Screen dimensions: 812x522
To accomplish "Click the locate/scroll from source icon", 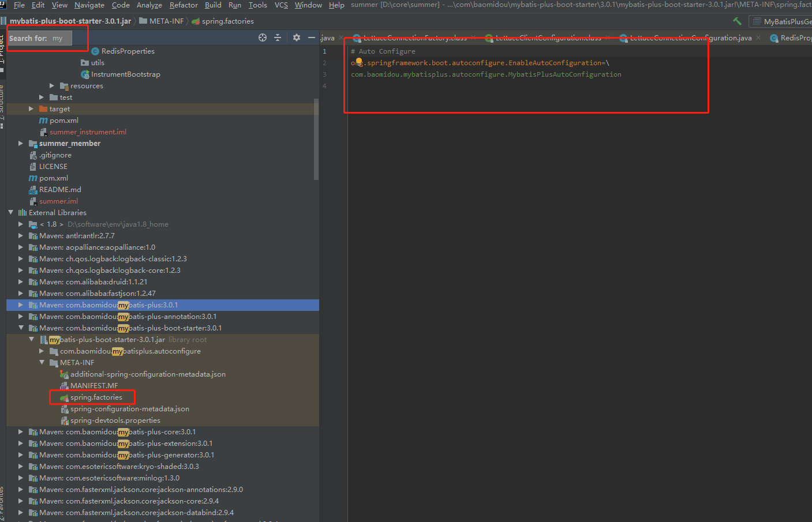I will point(263,37).
